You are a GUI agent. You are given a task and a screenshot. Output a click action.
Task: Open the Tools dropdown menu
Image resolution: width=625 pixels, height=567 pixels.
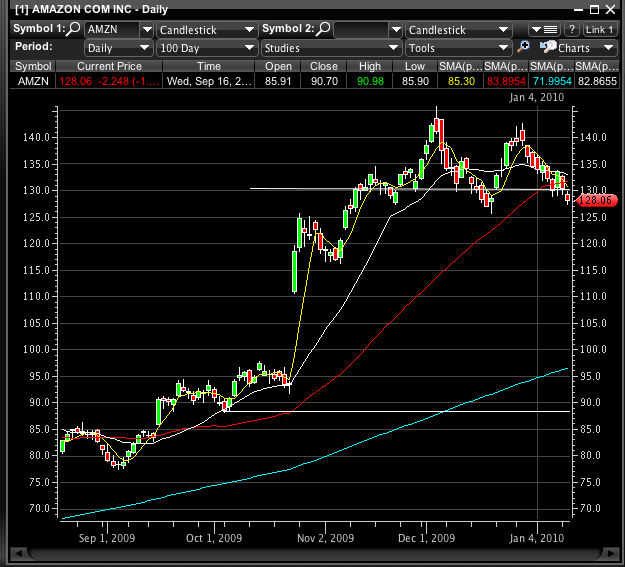(459, 47)
